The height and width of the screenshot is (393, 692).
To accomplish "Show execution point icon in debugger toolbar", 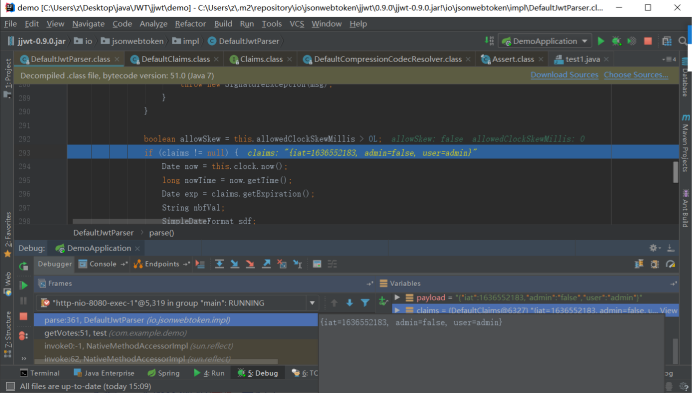I will coord(200,264).
